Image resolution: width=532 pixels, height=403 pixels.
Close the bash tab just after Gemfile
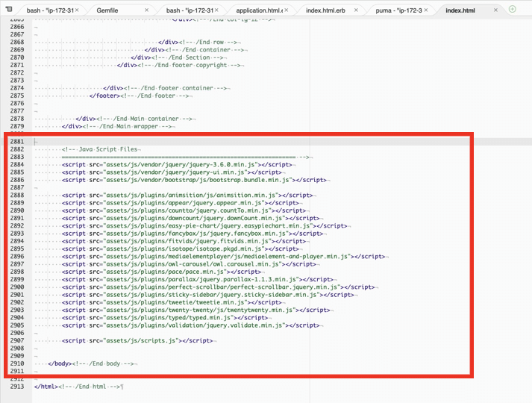[216, 10]
